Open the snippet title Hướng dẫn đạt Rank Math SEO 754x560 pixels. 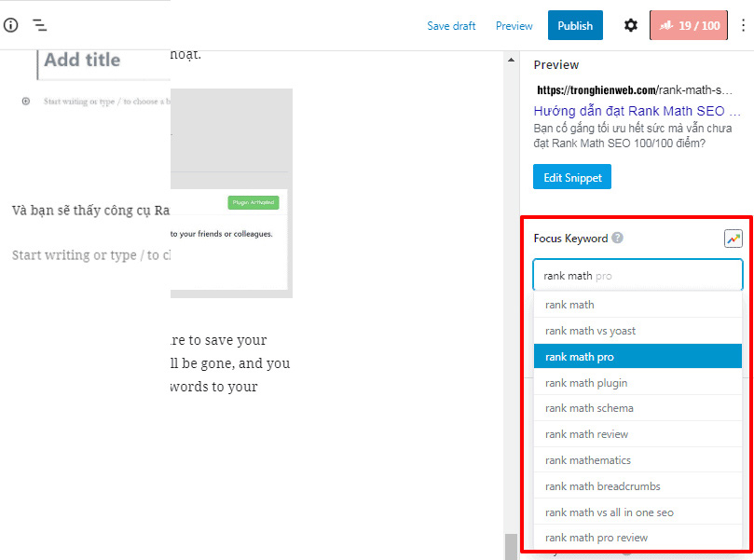point(637,111)
